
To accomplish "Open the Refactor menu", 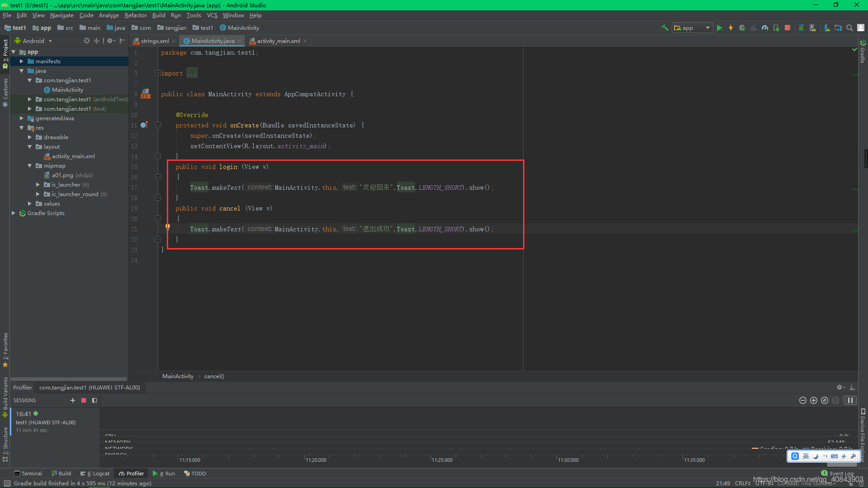I will coord(136,15).
